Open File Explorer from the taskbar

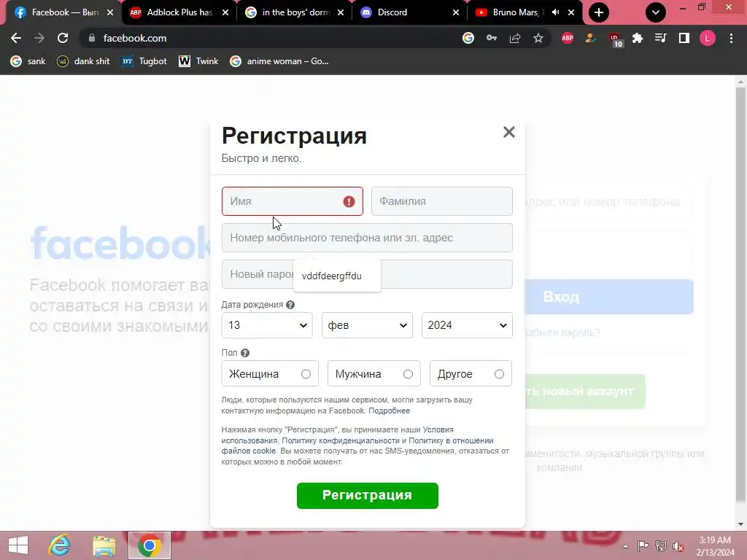point(104,545)
